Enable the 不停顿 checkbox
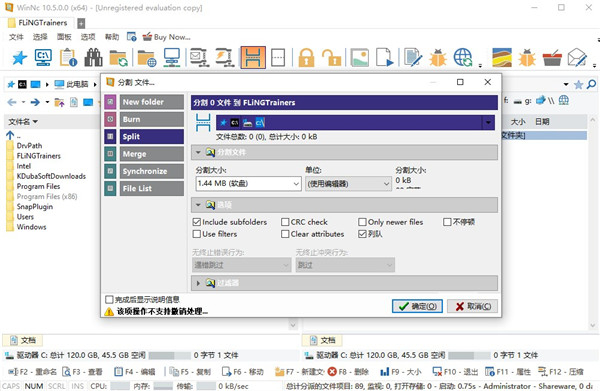This screenshot has width=600, height=391. [x=447, y=222]
